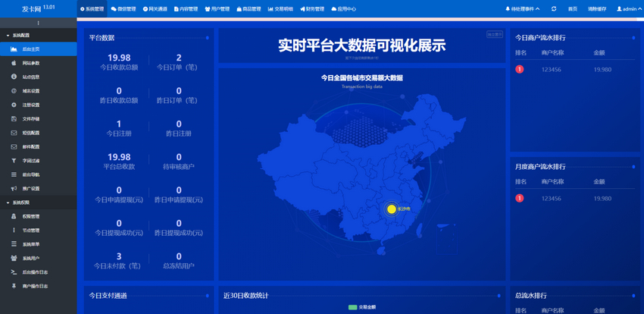Click merchant 123456 in 今日商户流水排行
The image size is (644, 314).
(x=551, y=70)
